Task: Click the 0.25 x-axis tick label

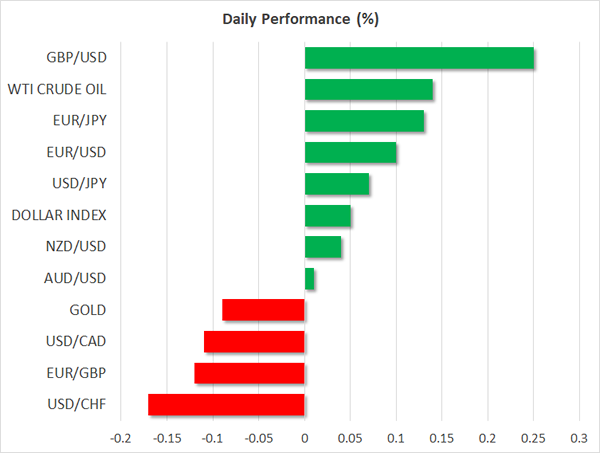Action: (533, 438)
